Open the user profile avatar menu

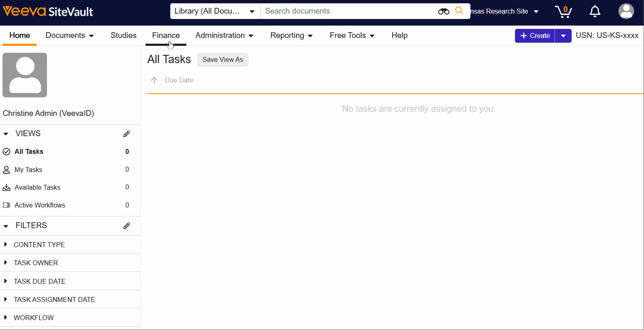(x=626, y=11)
